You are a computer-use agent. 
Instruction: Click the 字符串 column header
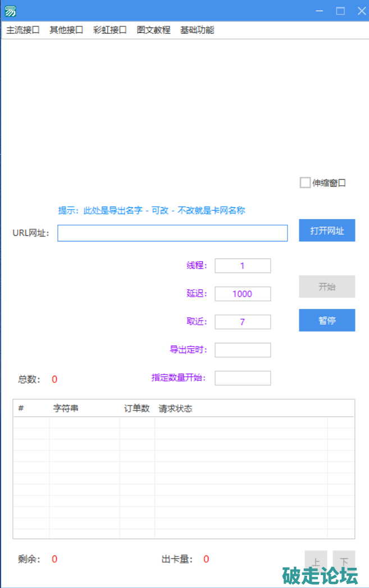point(66,408)
